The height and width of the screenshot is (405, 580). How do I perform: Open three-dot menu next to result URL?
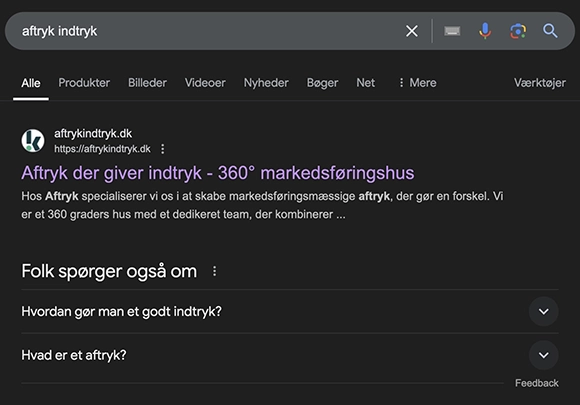click(x=162, y=149)
